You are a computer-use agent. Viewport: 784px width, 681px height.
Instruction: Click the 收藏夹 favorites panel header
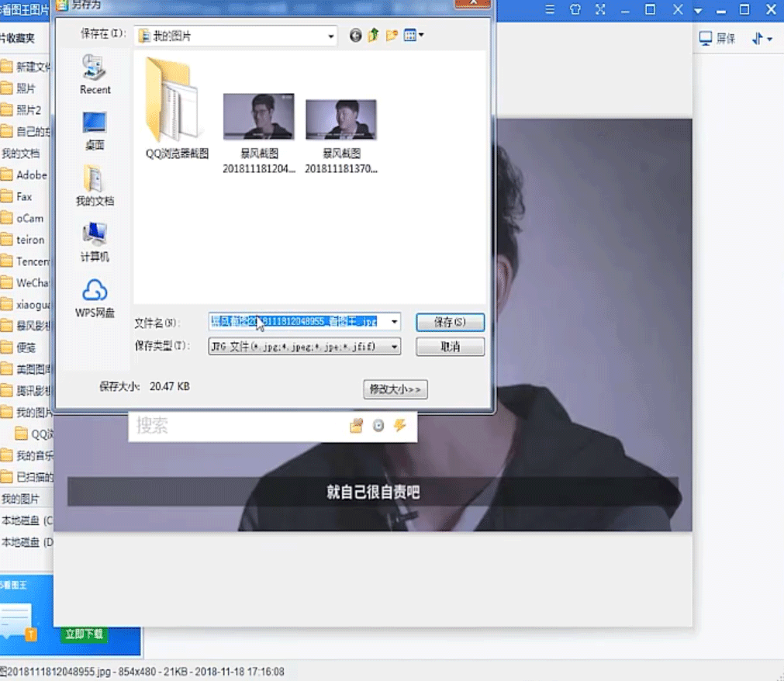(x=18, y=38)
